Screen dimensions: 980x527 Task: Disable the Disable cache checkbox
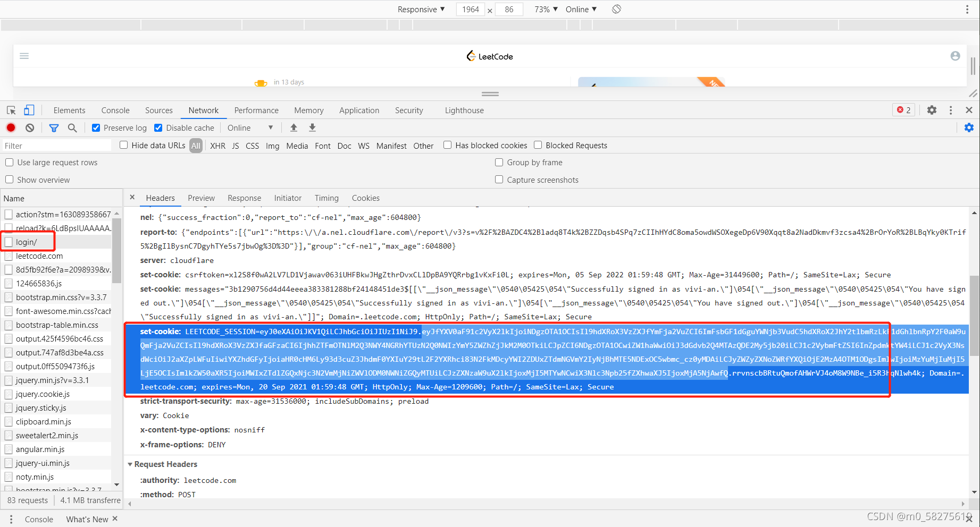point(158,127)
